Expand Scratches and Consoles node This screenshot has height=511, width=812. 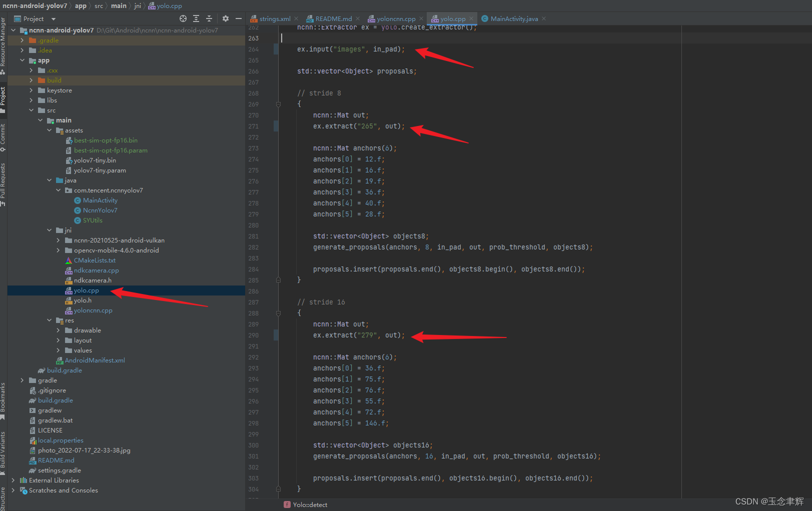click(x=13, y=490)
